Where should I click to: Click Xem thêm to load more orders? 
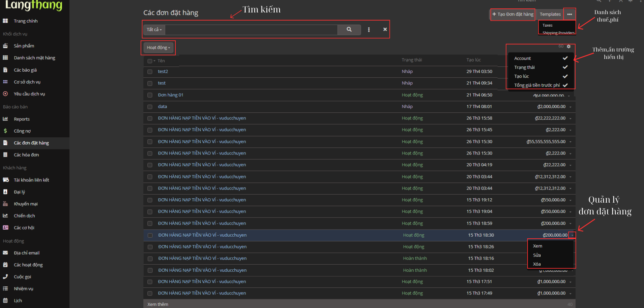pos(158,304)
